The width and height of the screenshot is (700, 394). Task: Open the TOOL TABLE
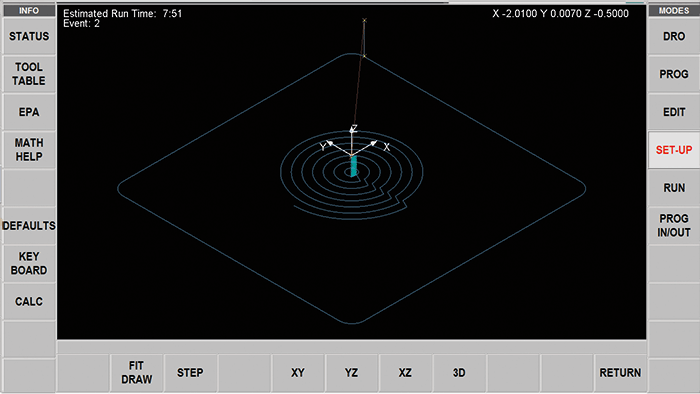point(29,74)
